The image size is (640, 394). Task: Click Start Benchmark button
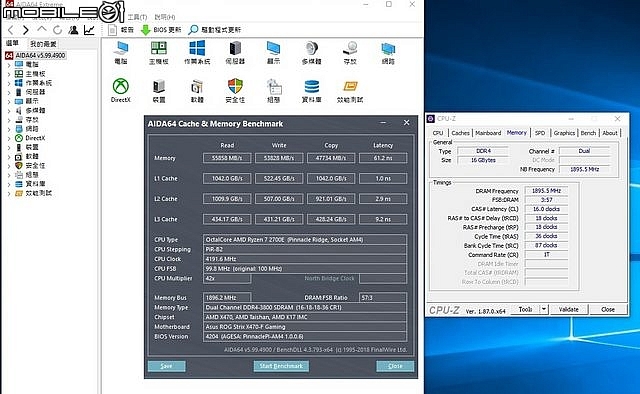281,366
